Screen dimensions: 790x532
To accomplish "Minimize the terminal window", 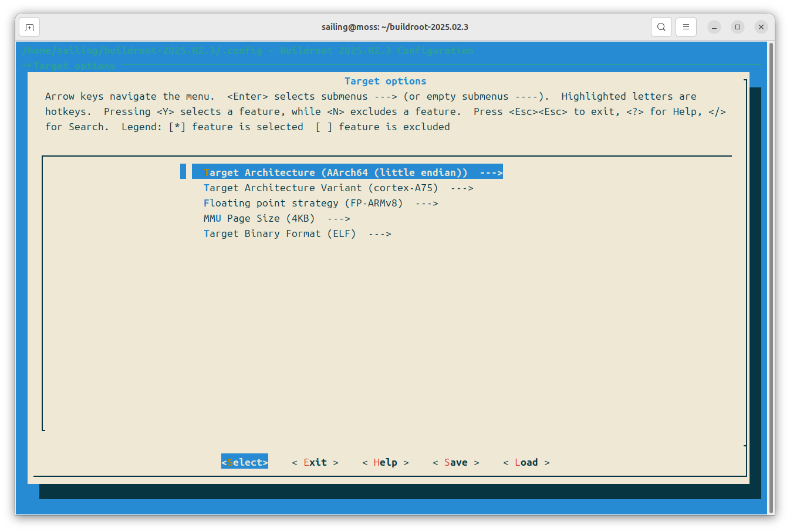I will [x=714, y=27].
